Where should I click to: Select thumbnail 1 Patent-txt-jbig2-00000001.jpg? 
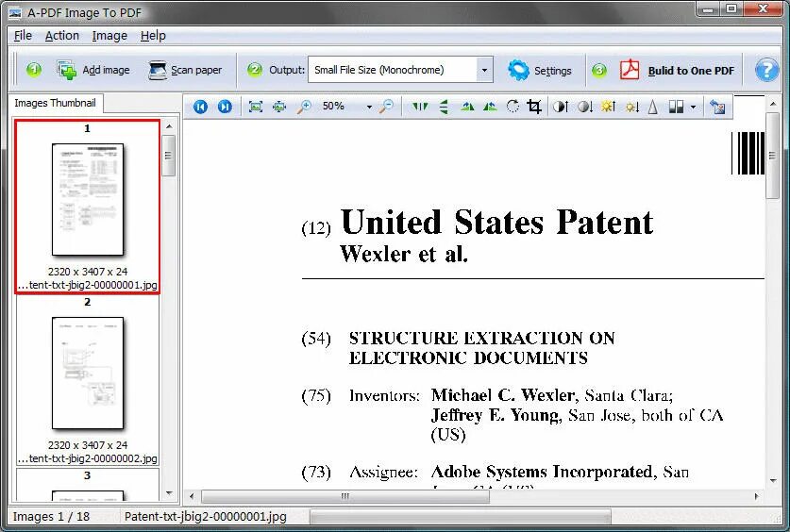pos(88,207)
